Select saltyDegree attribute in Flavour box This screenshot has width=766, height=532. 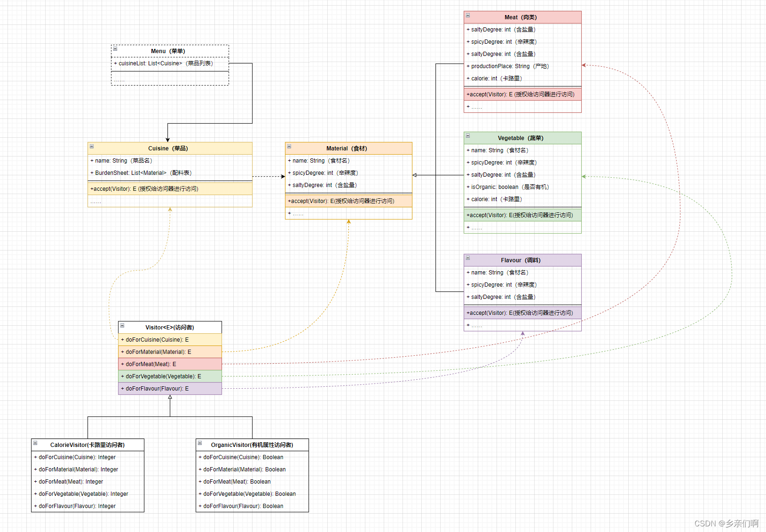coord(523,297)
